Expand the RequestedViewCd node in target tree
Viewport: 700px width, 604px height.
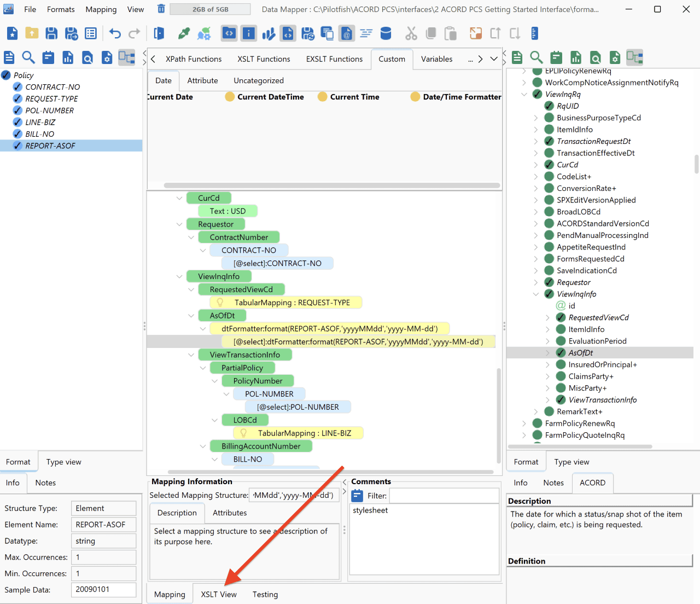[x=548, y=317]
